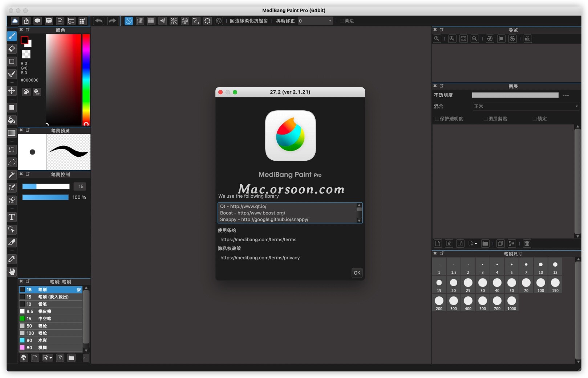The height and width of the screenshot is (378, 588).
Task: Select the 橡皮擦 brush in the list
Action: coord(50,311)
